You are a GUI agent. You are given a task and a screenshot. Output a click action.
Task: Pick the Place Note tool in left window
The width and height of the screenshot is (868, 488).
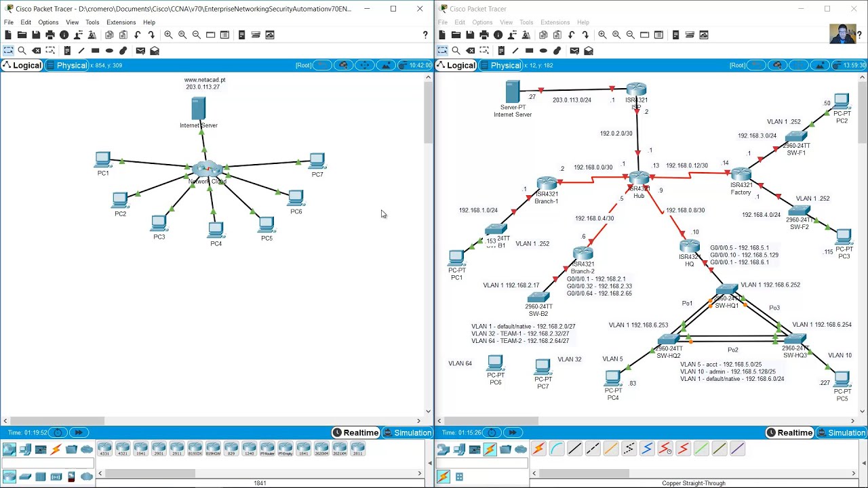(x=66, y=50)
